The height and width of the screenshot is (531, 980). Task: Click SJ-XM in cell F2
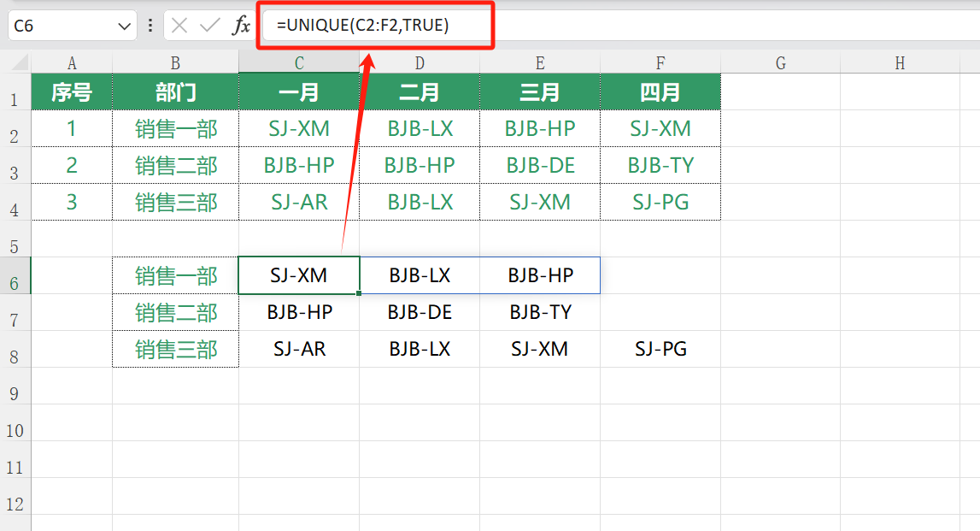pyautogui.click(x=660, y=129)
